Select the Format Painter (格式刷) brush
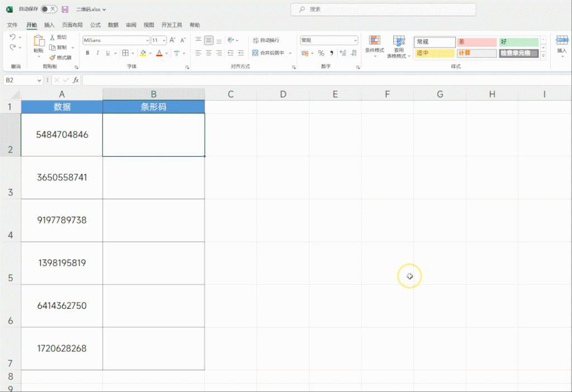The width and height of the screenshot is (572, 392). coord(60,58)
